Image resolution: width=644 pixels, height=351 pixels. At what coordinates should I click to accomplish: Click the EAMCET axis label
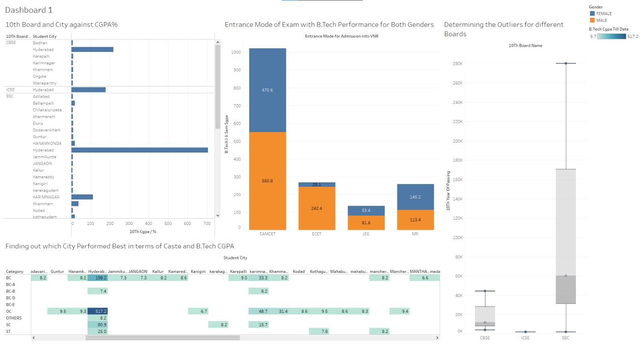point(268,234)
